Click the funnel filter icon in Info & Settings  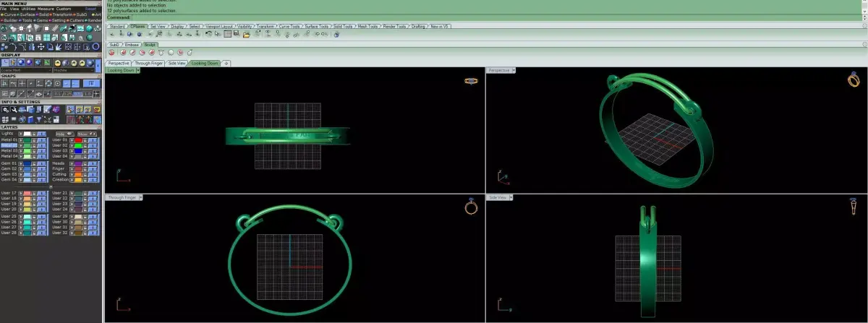(x=39, y=119)
